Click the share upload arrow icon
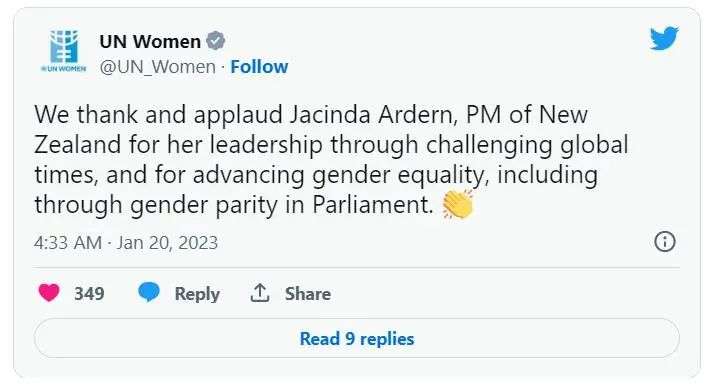 point(260,293)
